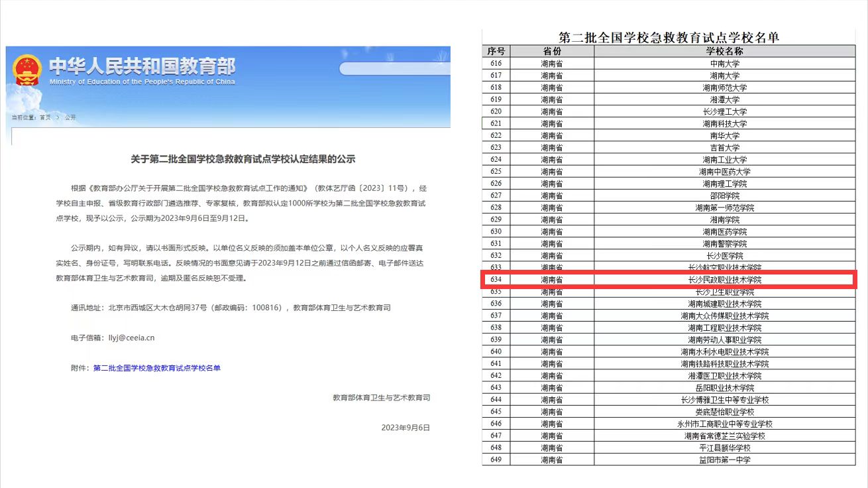Select the cell 邵阳学院
The height and width of the screenshot is (488, 868).
725,196
